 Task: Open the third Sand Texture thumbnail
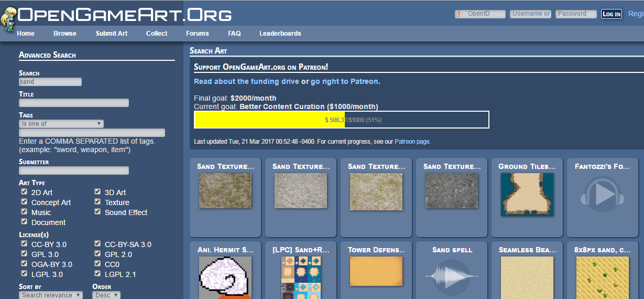click(x=376, y=191)
